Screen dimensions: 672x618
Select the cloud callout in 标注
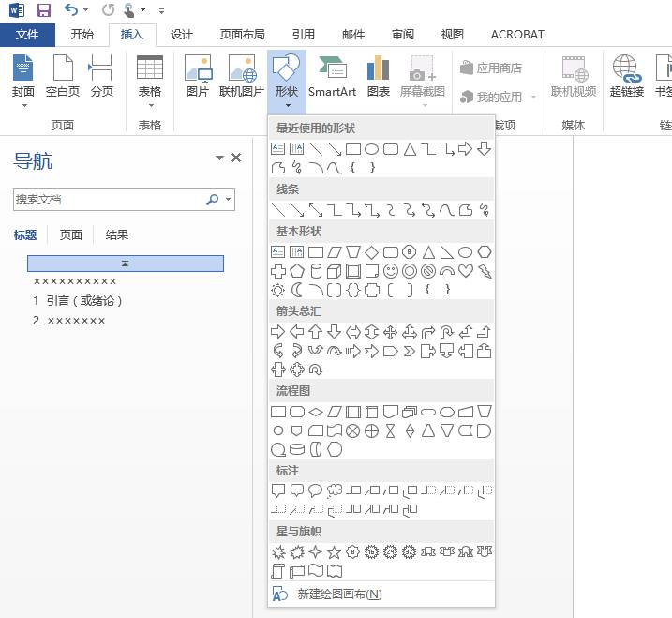pos(335,491)
